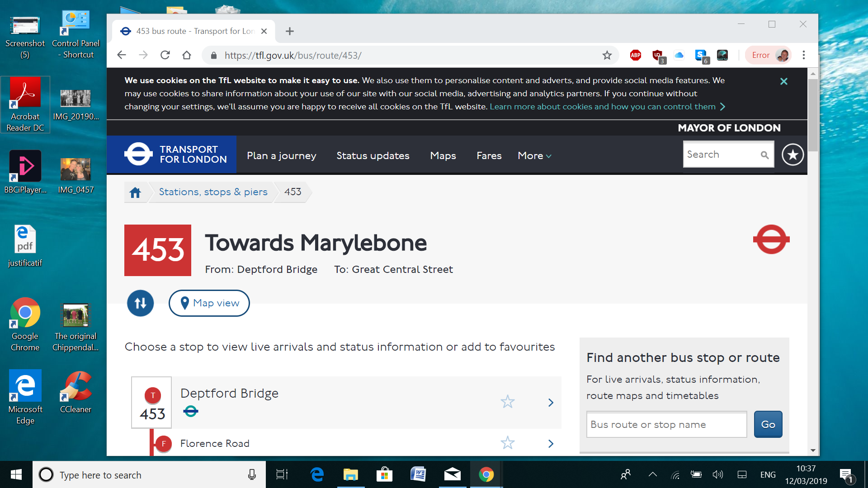Open the browser home page

[187, 55]
